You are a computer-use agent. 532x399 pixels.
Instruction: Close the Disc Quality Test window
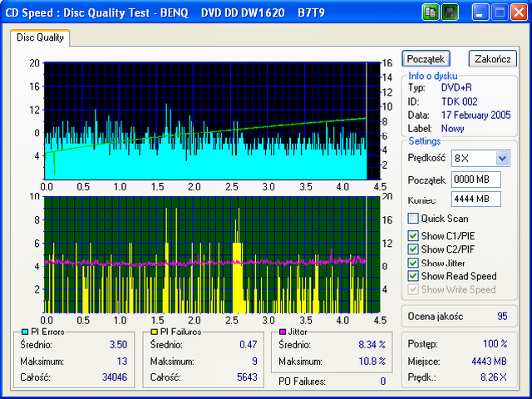(x=520, y=13)
